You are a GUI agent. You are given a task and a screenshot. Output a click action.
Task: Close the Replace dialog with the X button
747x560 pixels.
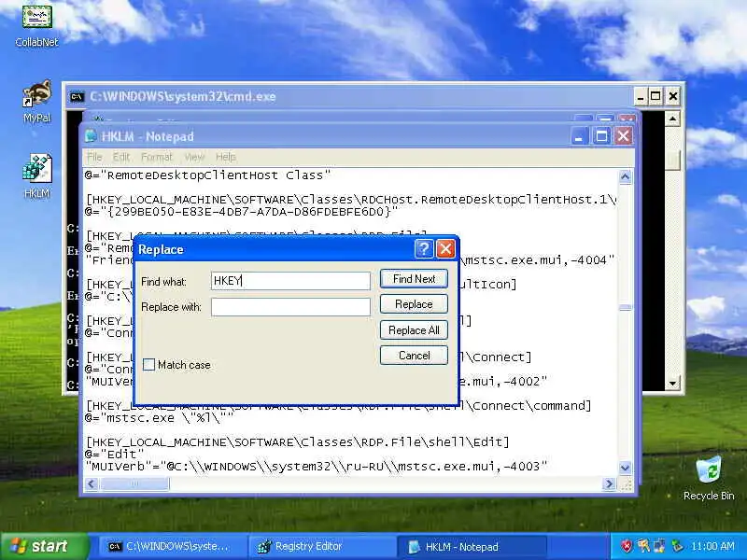(445, 248)
